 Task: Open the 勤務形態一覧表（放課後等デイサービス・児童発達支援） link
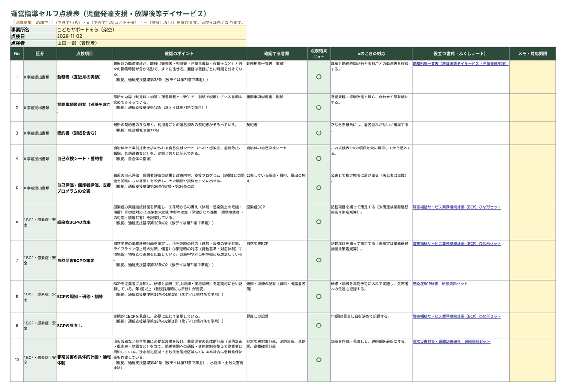tap(460, 63)
